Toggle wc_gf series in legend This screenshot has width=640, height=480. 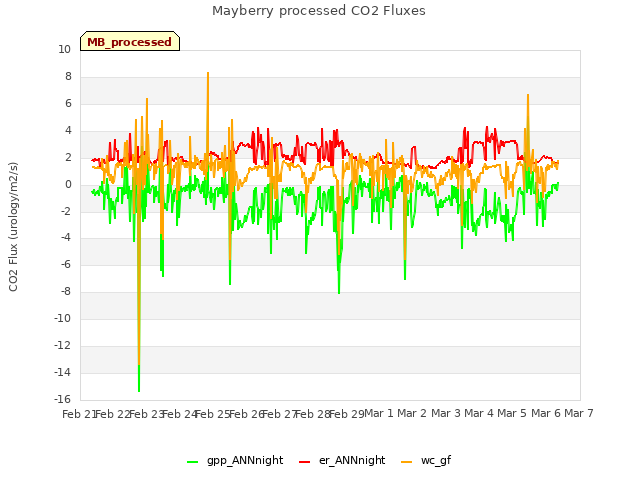pos(426,460)
